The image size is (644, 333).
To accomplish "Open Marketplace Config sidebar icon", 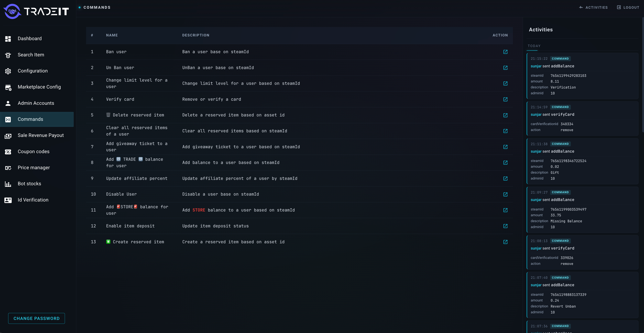I will click(8, 87).
